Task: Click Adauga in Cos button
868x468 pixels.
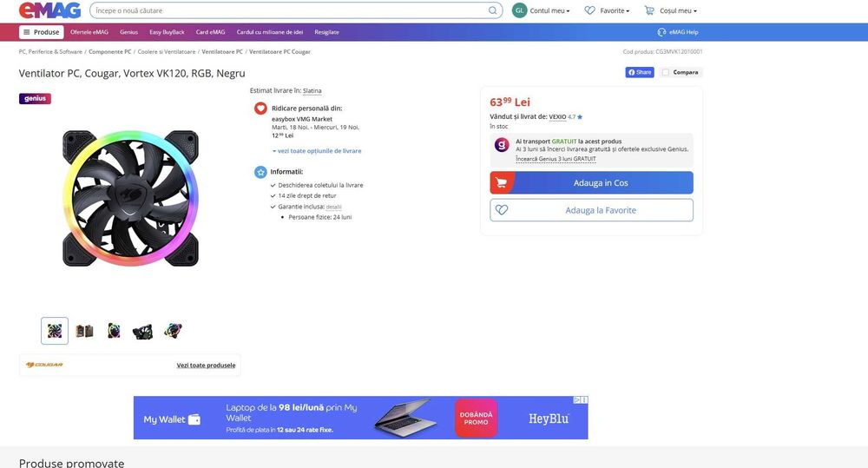Action: (x=591, y=182)
